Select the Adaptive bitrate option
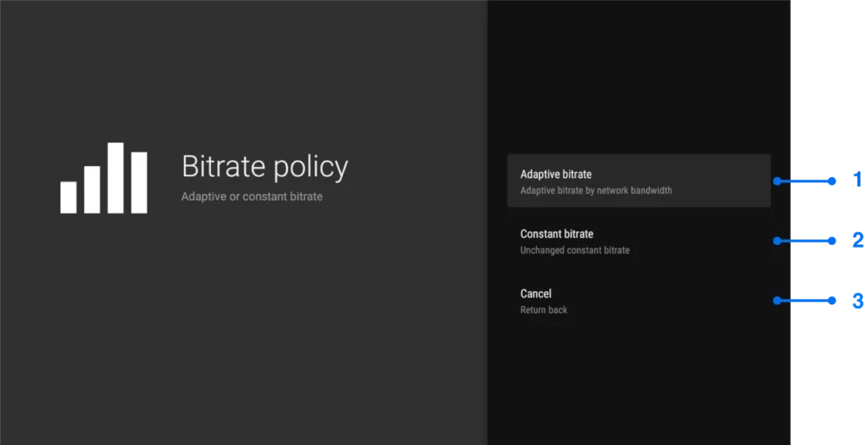The height and width of the screenshot is (445, 868). [639, 181]
